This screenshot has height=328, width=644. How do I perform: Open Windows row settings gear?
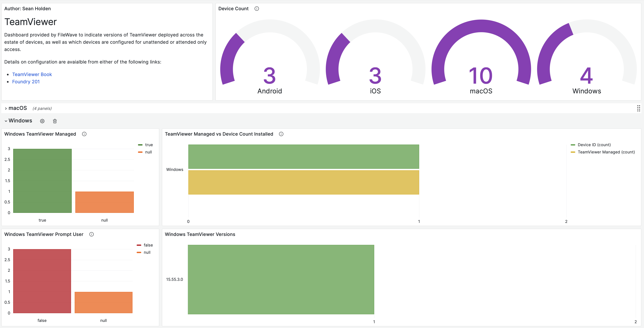tap(42, 121)
